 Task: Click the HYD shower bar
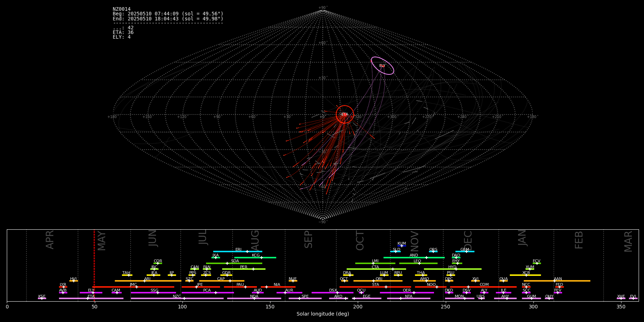[x=453, y=269]
